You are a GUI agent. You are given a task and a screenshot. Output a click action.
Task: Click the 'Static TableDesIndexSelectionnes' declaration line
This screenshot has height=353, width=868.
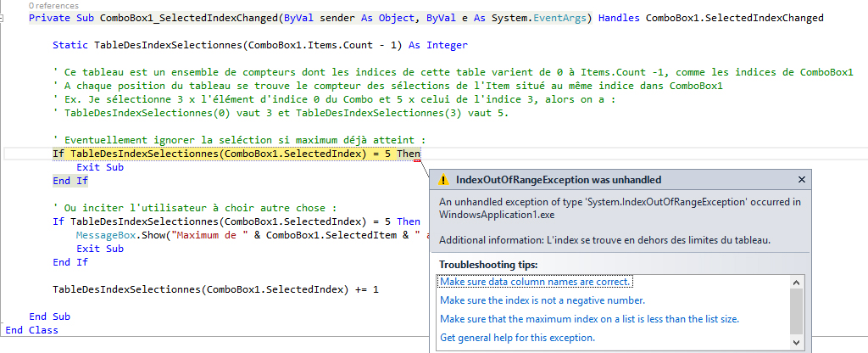pos(260,46)
